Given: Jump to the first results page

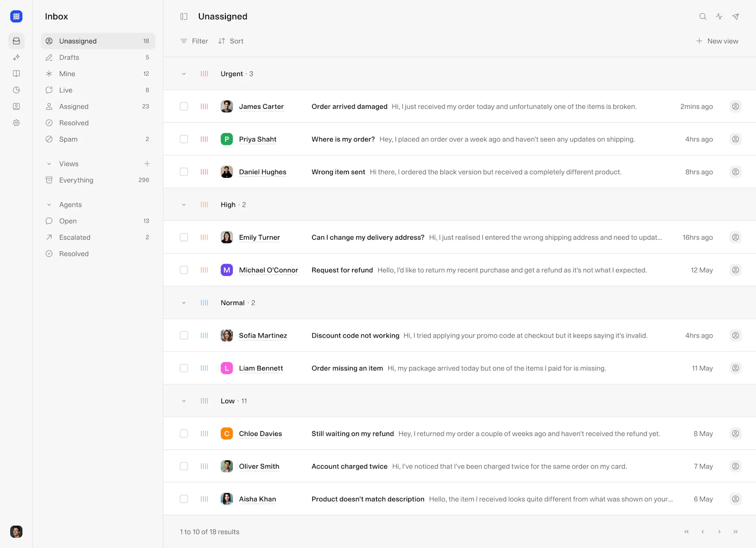Looking at the screenshot, I should click(687, 532).
